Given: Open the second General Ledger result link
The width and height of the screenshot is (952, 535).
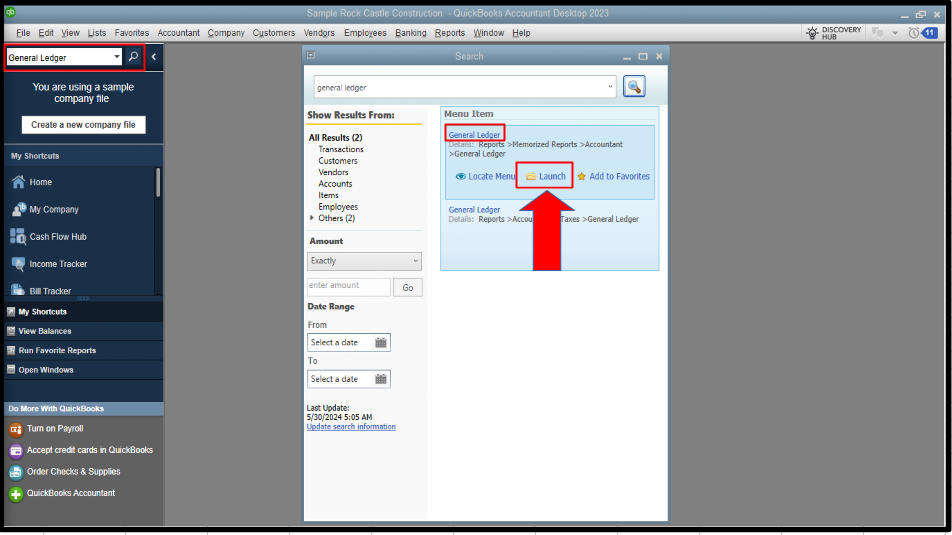Looking at the screenshot, I should pyautogui.click(x=474, y=210).
